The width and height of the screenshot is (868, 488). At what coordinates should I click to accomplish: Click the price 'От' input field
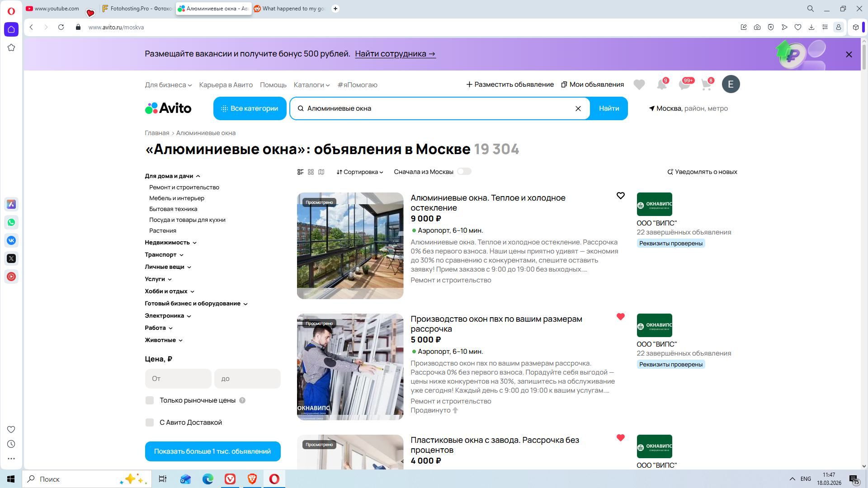[x=178, y=379]
